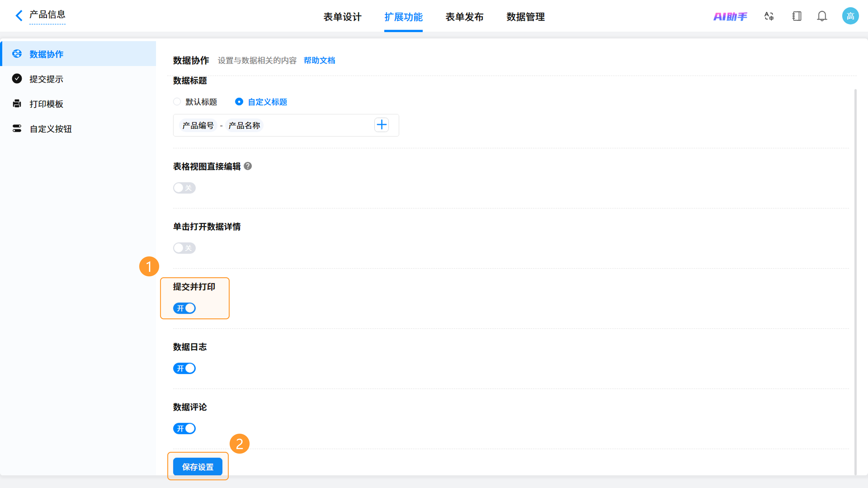868x488 pixels.
Task: Click the 提交提示 checkmark icon
Action: (17, 79)
